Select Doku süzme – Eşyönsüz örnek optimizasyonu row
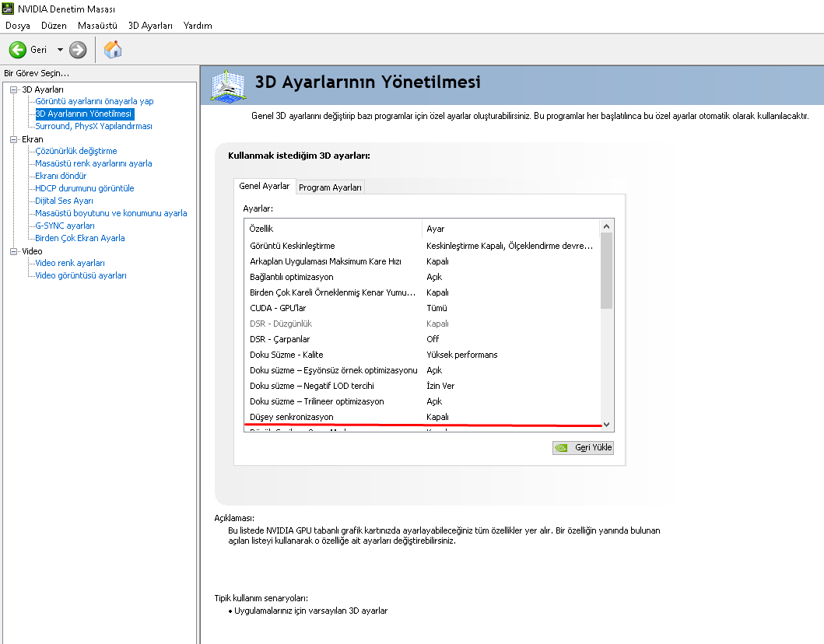Image resolution: width=824 pixels, height=644 pixels. pos(422,370)
